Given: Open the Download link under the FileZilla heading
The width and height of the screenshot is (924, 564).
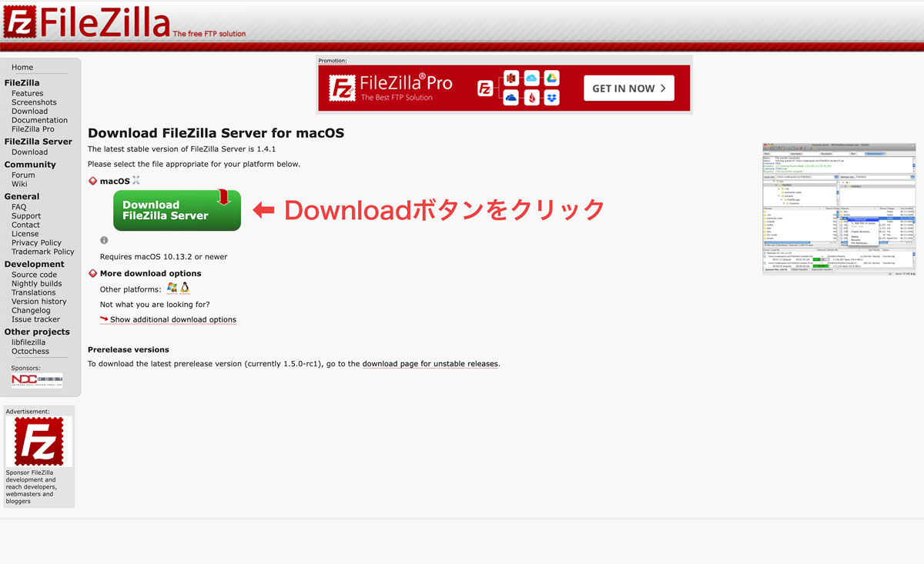Looking at the screenshot, I should pyautogui.click(x=29, y=112).
